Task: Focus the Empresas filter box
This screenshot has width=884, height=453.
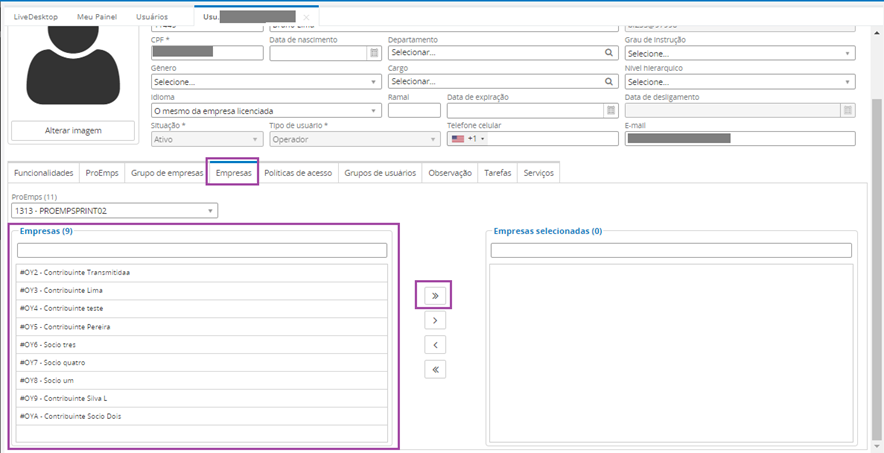Action: pyautogui.click(x=202, y=250)
